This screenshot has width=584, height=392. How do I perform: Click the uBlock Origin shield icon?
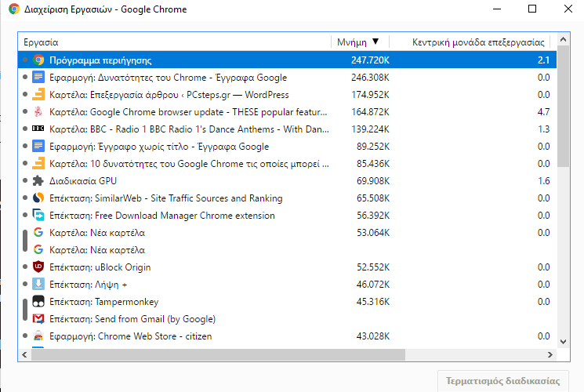(38, 267)
